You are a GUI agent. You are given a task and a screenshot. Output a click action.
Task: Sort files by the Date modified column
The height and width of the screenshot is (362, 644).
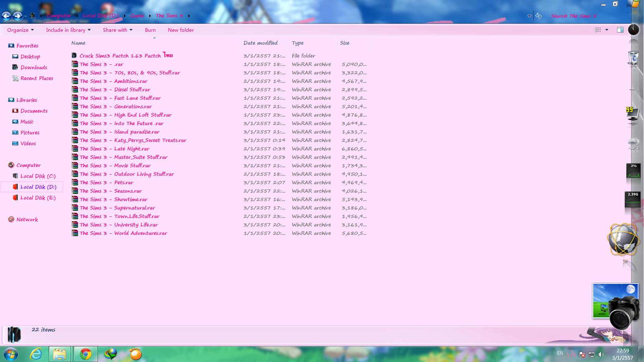(x=260, y=43)
